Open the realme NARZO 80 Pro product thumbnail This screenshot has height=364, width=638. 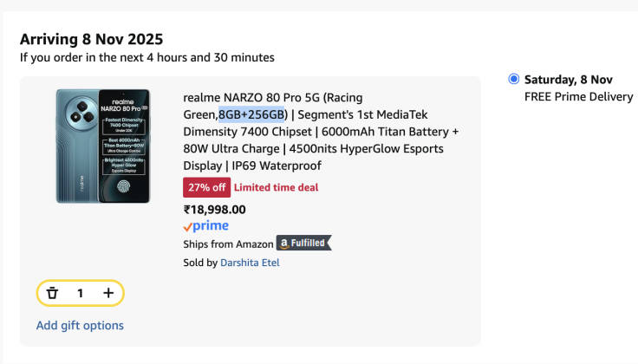click(103, 146)
